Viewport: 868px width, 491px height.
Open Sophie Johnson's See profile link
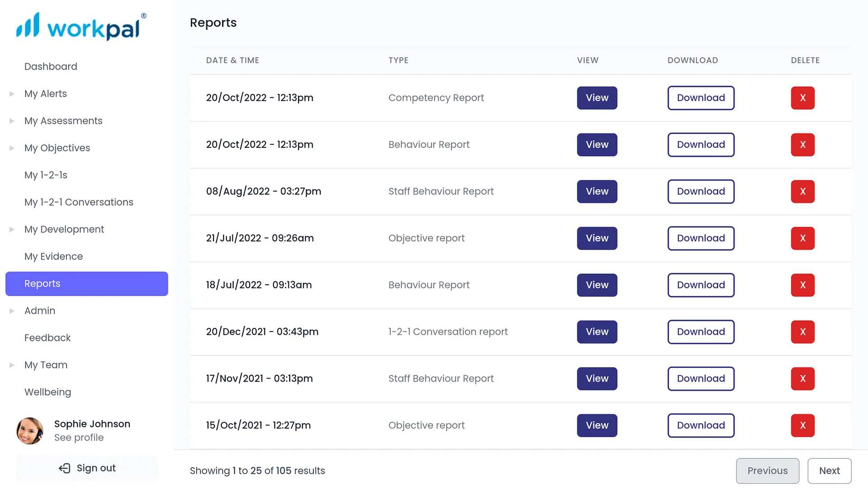pos(79,437)
